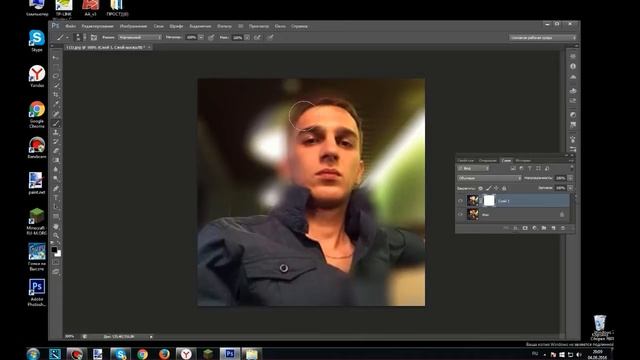The image size is (640, 360).
Task: Open layer opacity slider arrow
Action: [x=570, y=178]
